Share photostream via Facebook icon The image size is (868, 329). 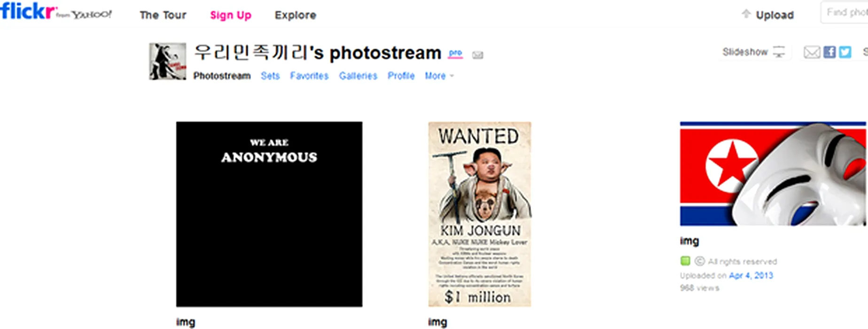[x=829, y=52]
